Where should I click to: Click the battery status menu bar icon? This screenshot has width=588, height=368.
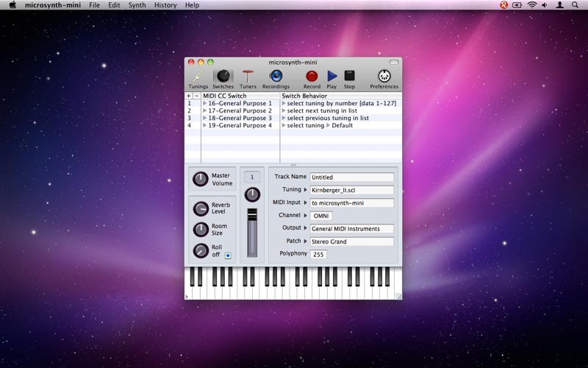point(517,5)
